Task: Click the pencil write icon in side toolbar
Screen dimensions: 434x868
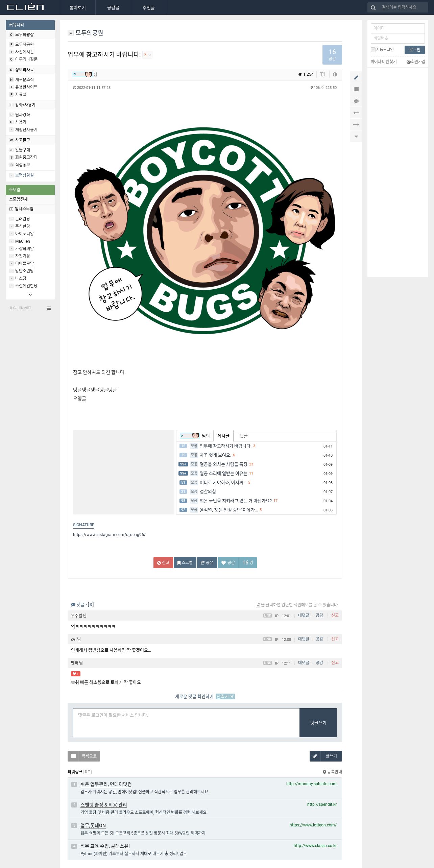Action: [356, 77]
